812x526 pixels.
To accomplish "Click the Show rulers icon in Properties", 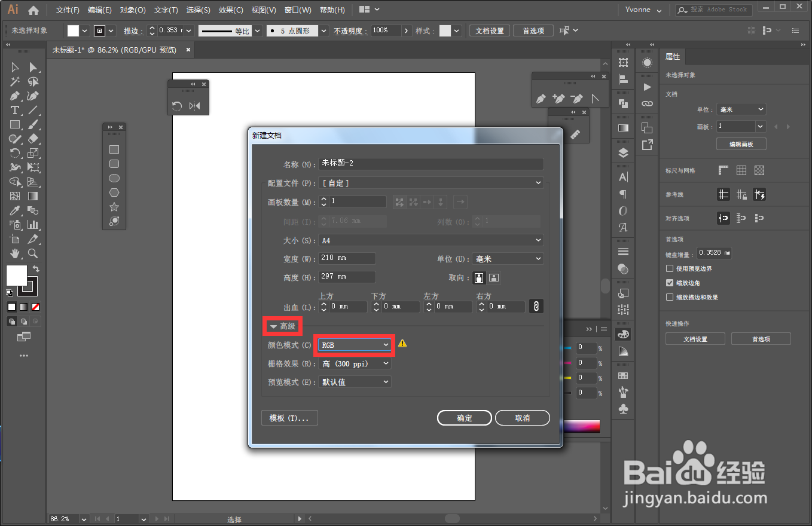I will [724, 170].
